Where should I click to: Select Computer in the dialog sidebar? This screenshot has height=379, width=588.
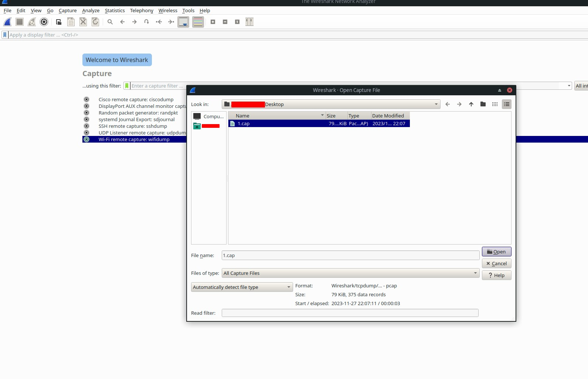209,116
